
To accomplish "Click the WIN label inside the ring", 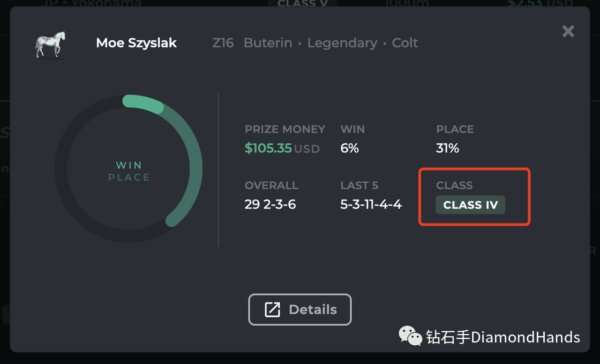I will click(x=128, y=165).
